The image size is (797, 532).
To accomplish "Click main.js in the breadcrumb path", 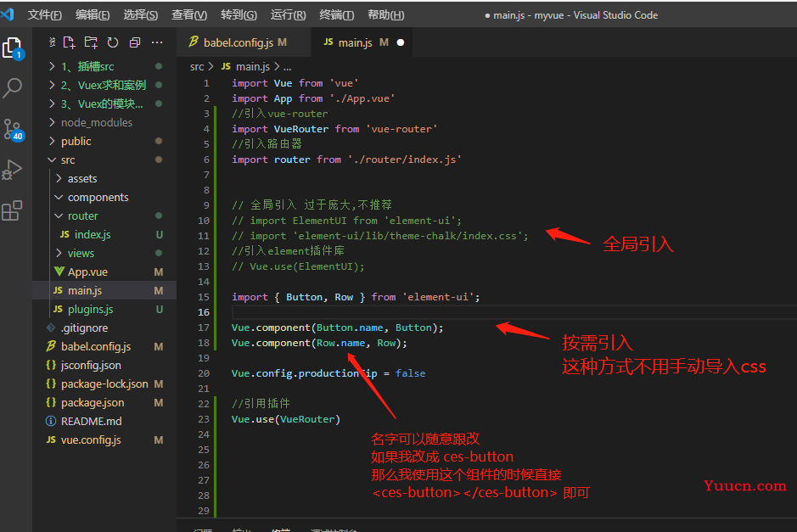I will click(253, 66).
